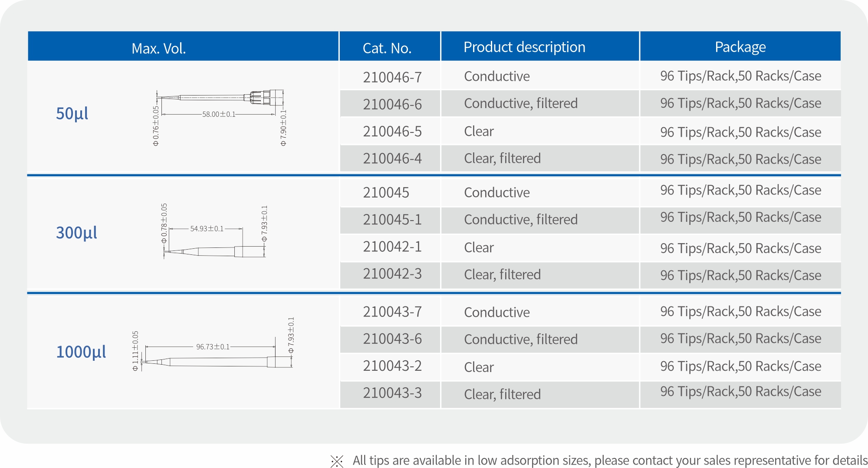Click the 300µl volume label
868x468 pixels.
76,233
